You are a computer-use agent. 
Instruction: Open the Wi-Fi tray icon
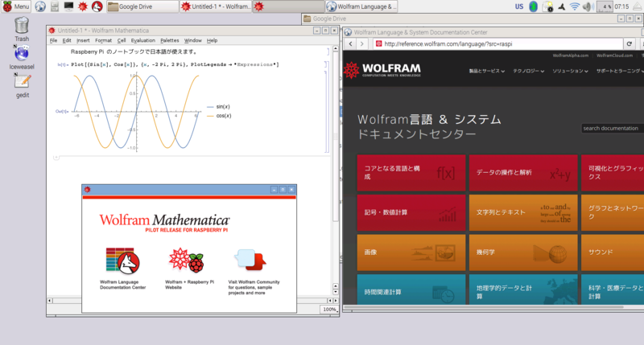pyautogui.click(x=575, y=6)
